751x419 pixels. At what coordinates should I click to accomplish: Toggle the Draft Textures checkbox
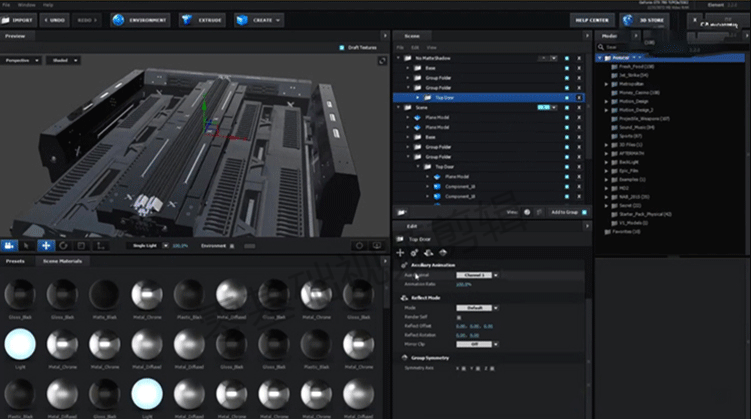341,47
